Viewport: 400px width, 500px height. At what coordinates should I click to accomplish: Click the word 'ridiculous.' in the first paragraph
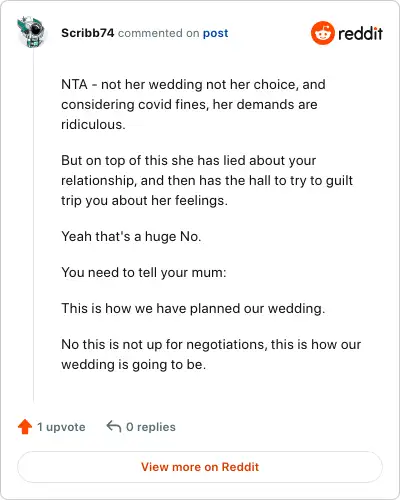[93, 124]
